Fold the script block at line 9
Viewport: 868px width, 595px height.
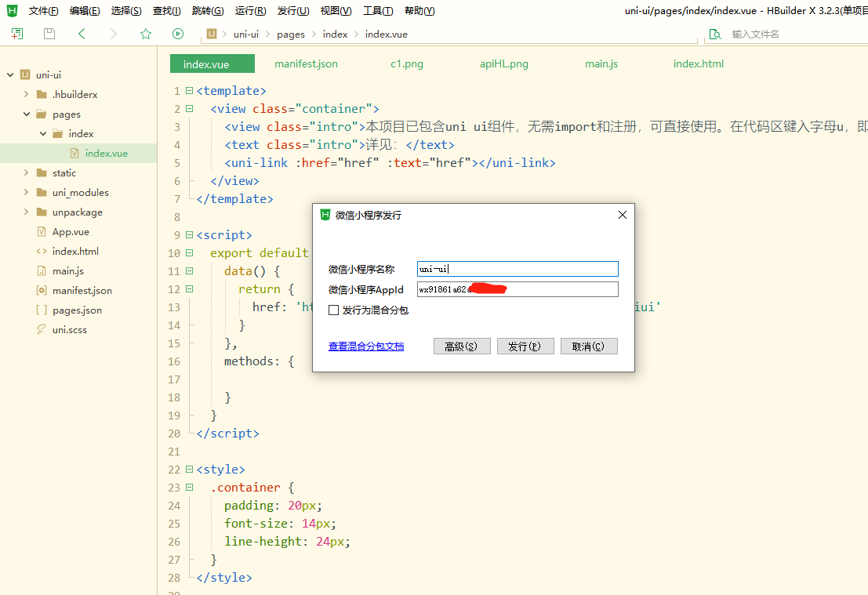pyautogui.click(x=189, y=234)
